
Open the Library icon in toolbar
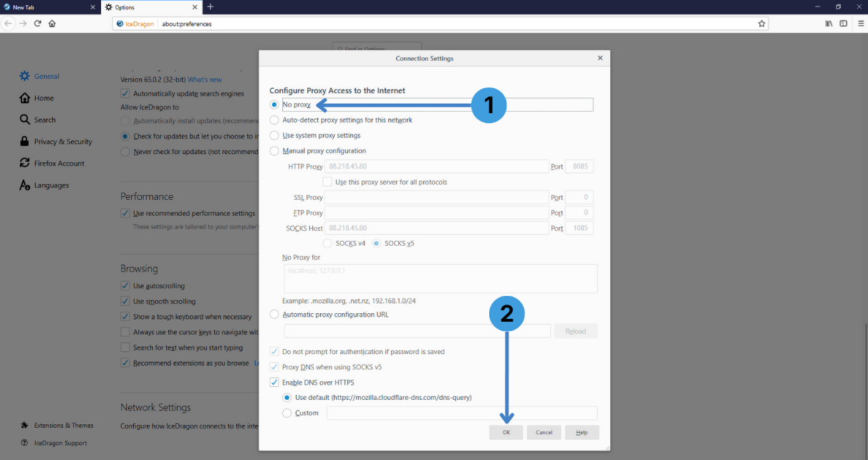pyautogui.click(x=829, y=24)
